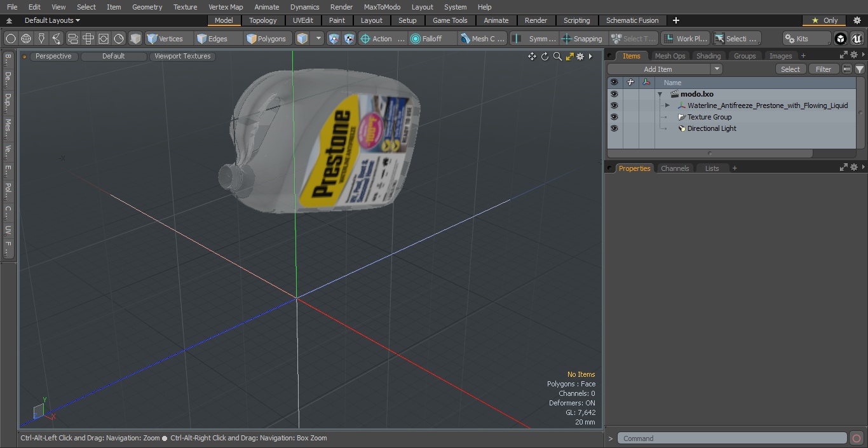Click the Unreal Engine icon

[857, 39]
